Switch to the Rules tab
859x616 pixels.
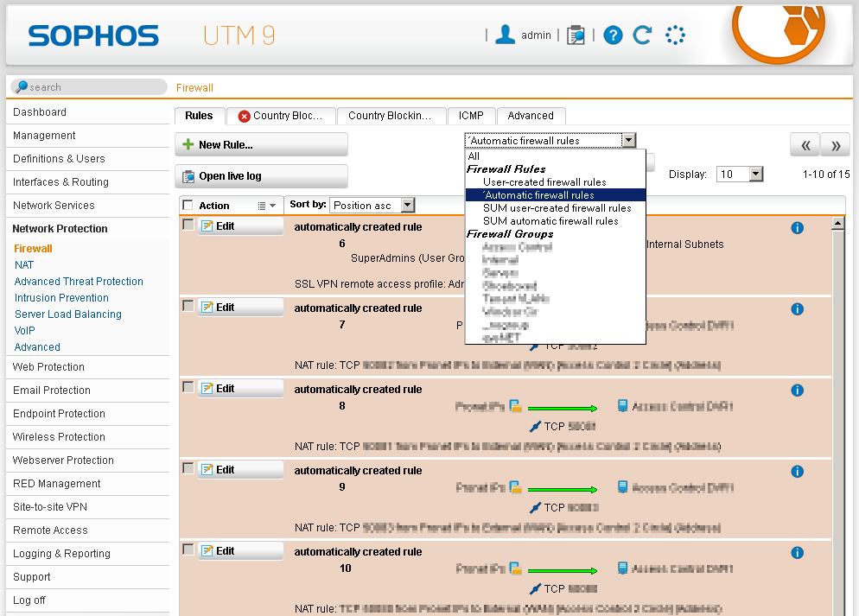coord(200,116)
